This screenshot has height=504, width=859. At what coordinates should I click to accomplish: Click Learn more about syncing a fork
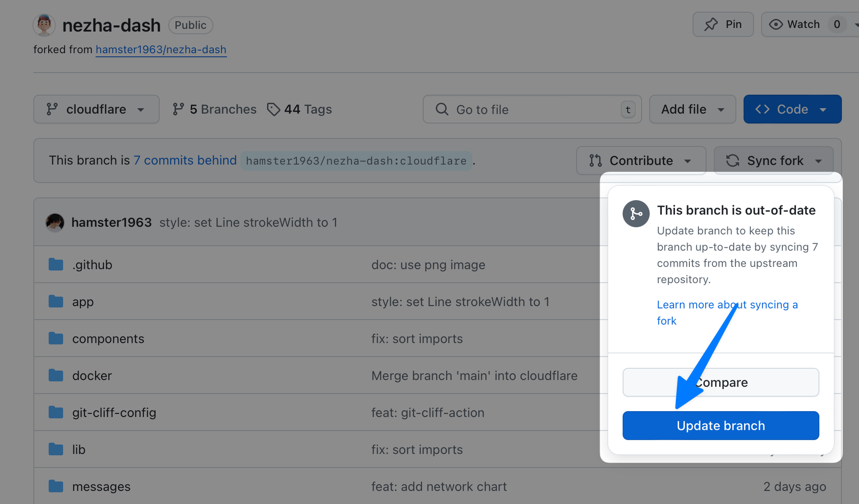click(x=727, y=313)
